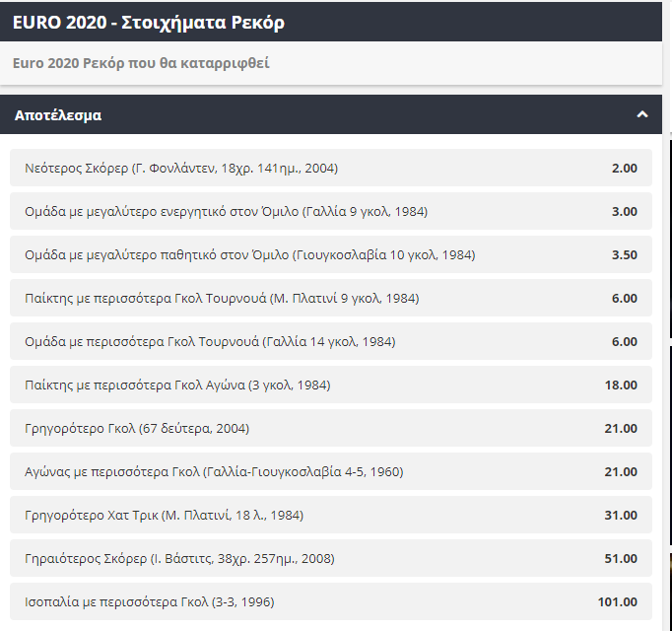Viewport: 672px width, 631px height.
Task: Click the 101.00 odds value
Action: coord(617,601)
